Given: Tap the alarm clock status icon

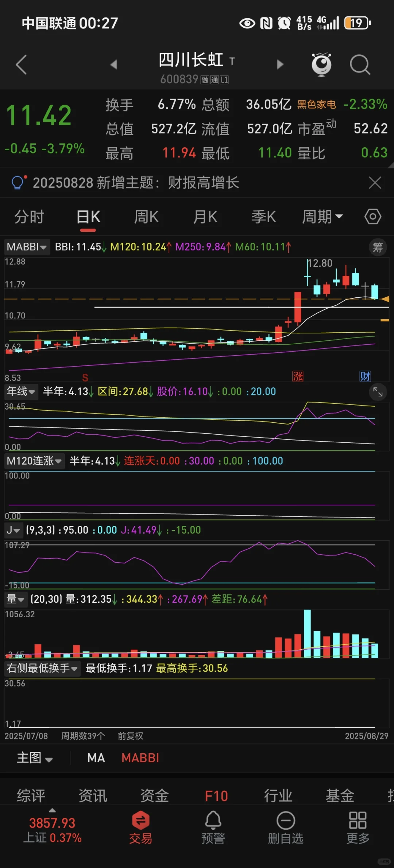Looking at the screenshot, I should [284, 23].
